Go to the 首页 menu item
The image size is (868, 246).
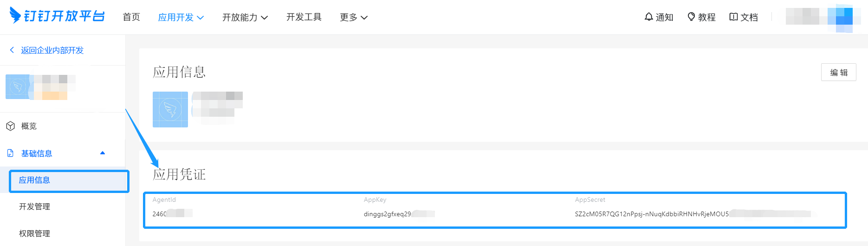(x=131, y=17)
